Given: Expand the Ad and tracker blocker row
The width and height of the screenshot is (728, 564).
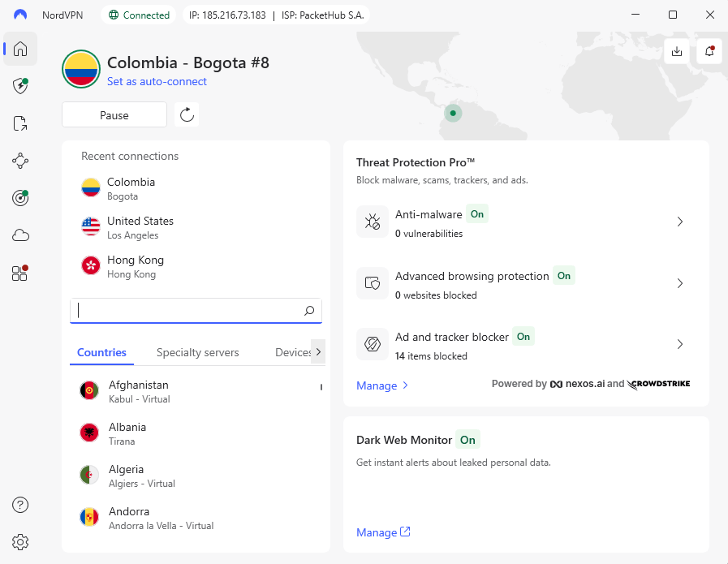Looking at the screenshot, I should click(680, 344).
